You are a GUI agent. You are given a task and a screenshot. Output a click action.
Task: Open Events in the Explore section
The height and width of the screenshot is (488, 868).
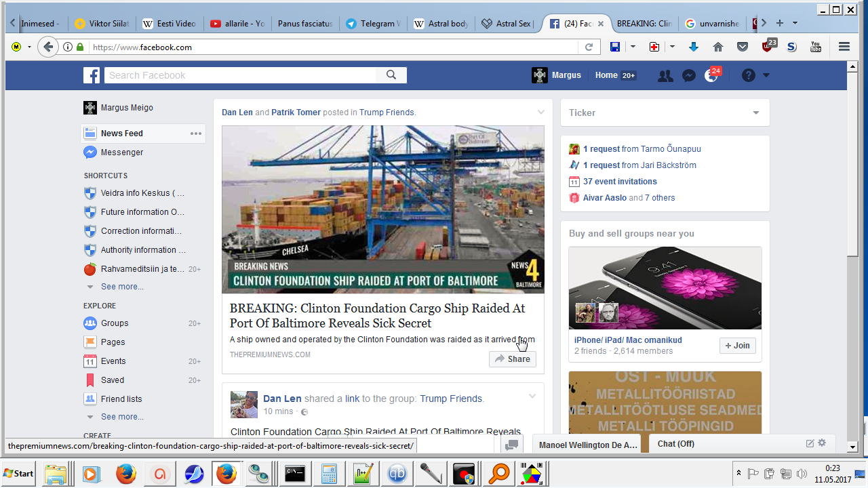113,361
